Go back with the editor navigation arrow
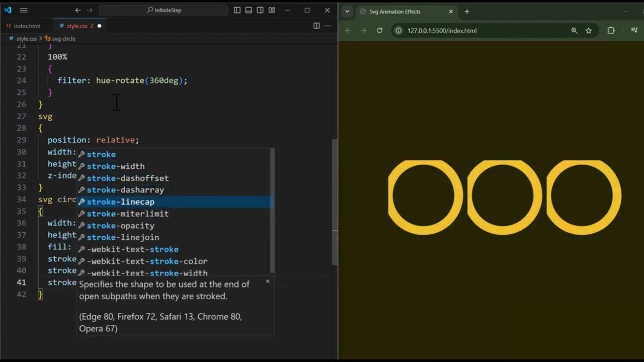644x362 pixels. (x=77, y=10)
